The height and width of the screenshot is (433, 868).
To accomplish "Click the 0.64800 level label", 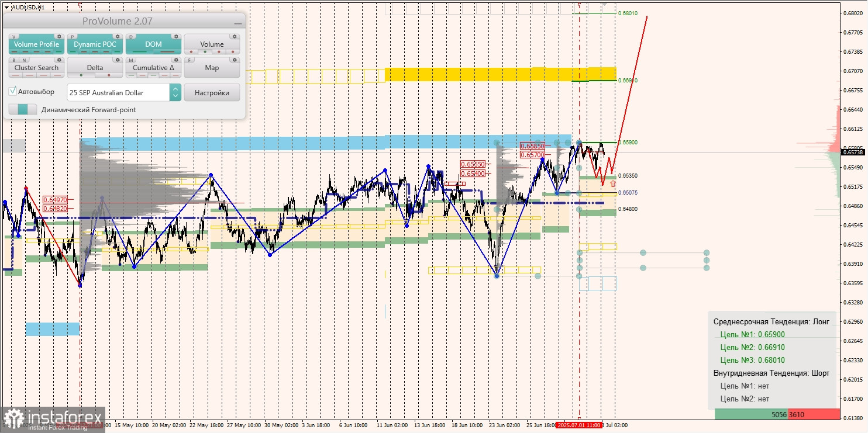I will click(x=628, y=209).
